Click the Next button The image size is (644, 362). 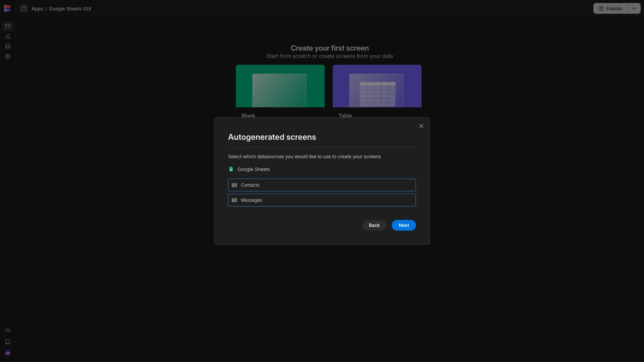pos(404,225)
